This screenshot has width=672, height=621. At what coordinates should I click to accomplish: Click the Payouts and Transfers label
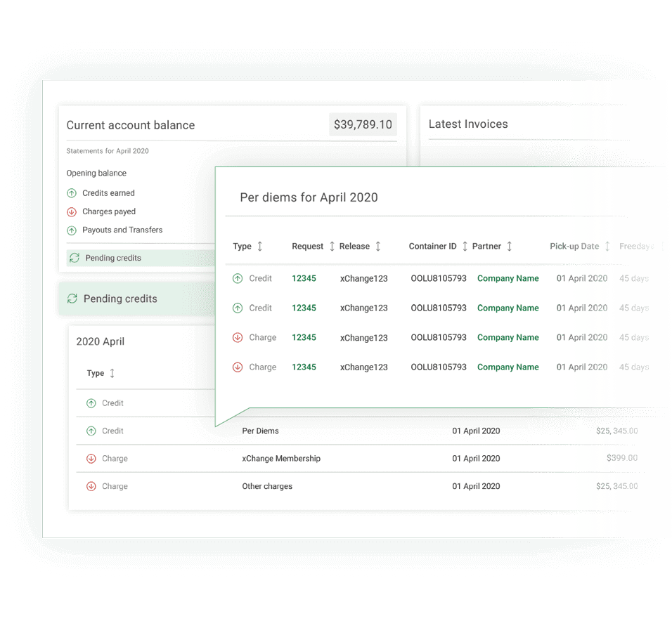122,230
